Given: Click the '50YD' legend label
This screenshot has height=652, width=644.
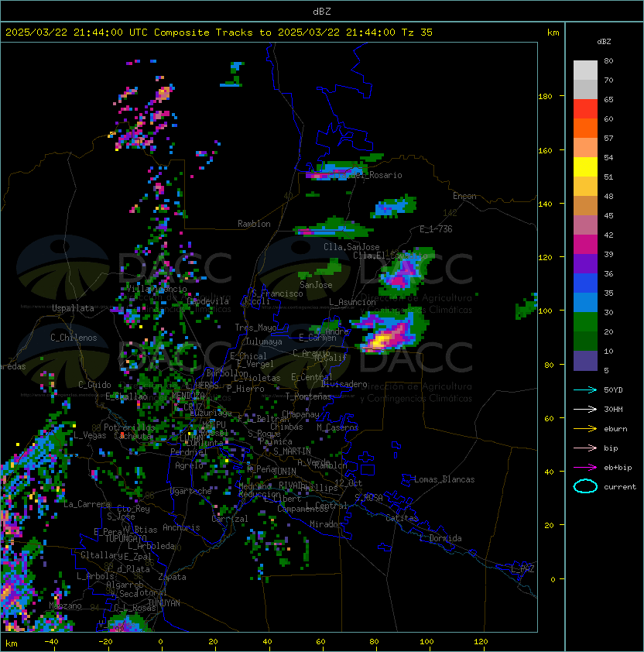Looking at the screenshot, I should tap(613, 389).
